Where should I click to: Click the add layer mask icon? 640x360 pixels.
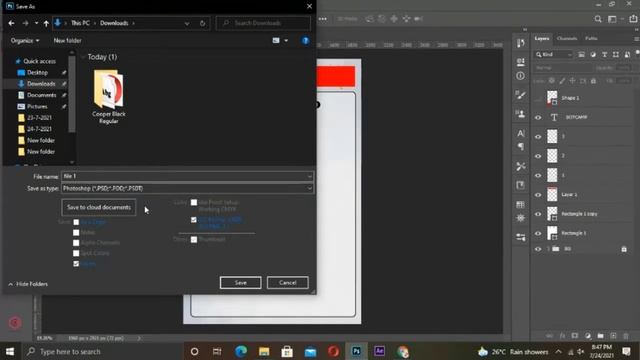click(575, 336)
